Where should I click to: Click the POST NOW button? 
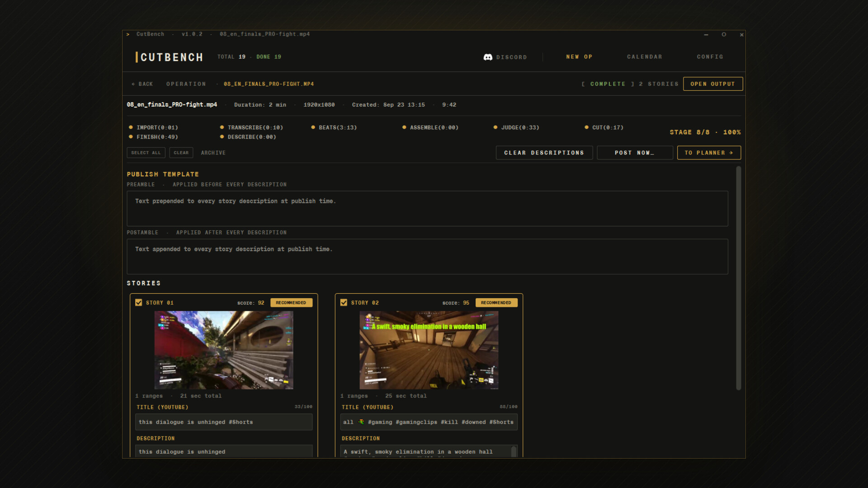coord(635,153)
